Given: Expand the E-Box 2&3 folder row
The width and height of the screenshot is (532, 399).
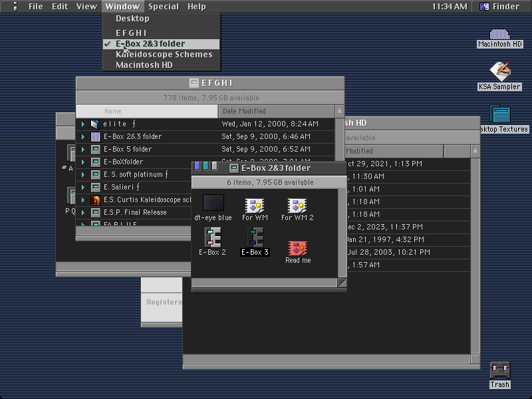Looking at the screenshot, I should (x=82, y=137).
